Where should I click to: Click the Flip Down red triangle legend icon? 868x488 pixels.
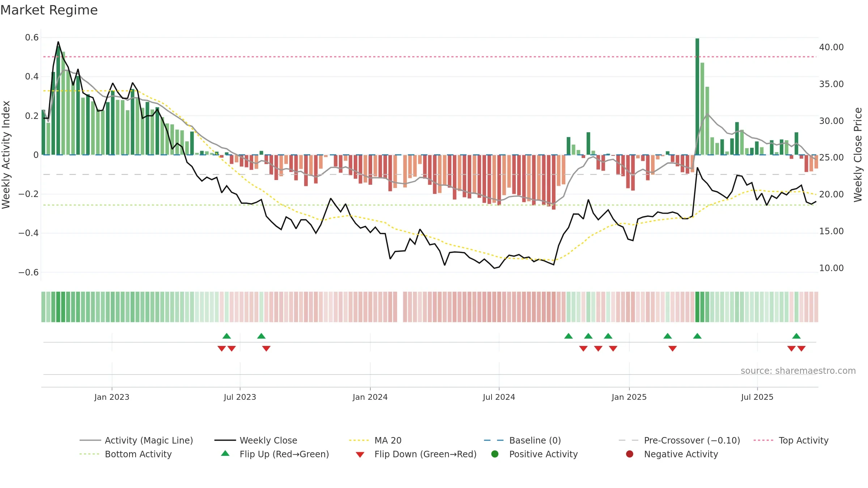[360, 455]
